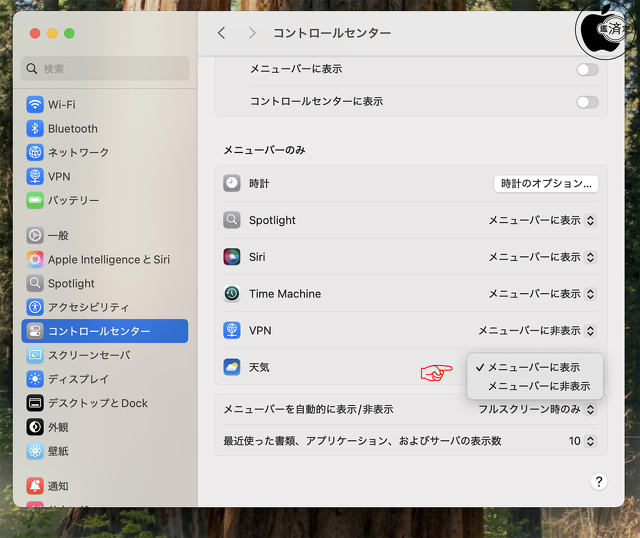Click 時計のオプション… button
Viewport: 640px width, 538px height.
(x=546, y=184)
